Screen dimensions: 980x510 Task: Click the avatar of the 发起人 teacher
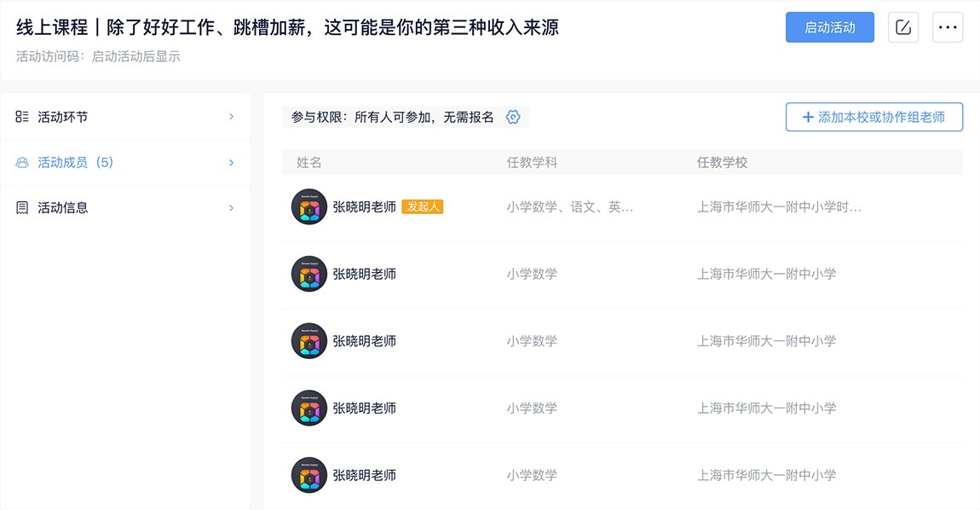pyautogui.click(x=309, y=207)
